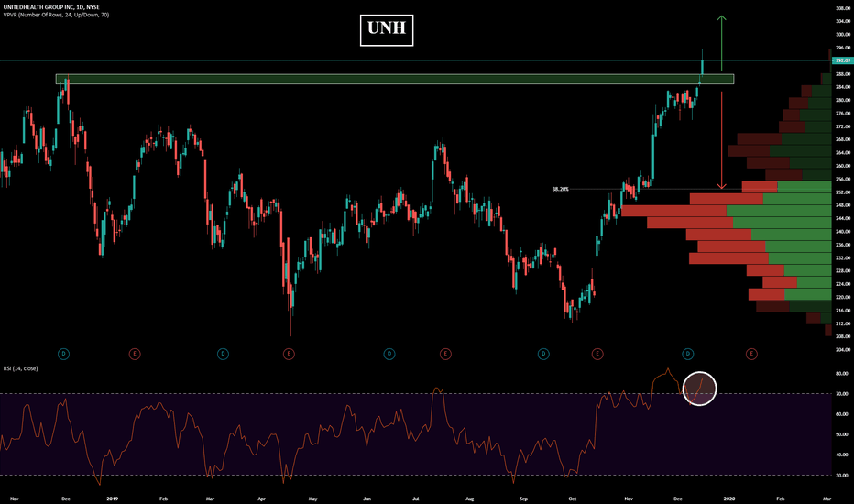Open the dividend marker in September 2019
This screenshot has width=854, height=504.
(x=543, y=354)
